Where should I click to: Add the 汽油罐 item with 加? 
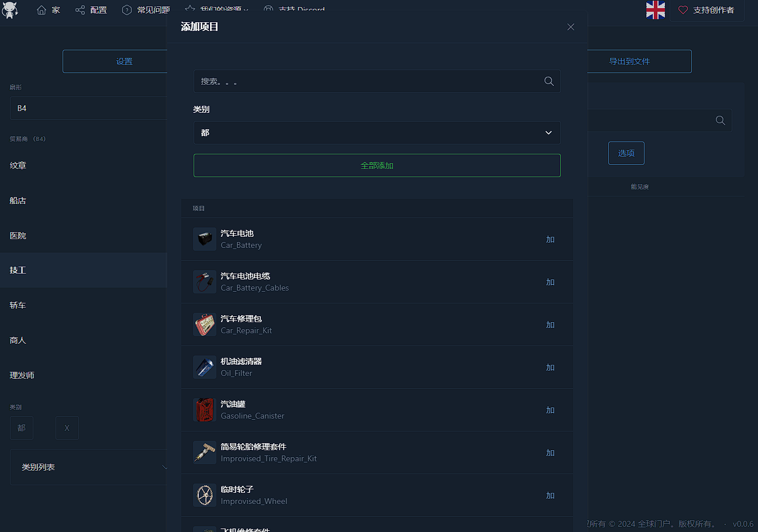pyautogui.click(x=550, y=410)
